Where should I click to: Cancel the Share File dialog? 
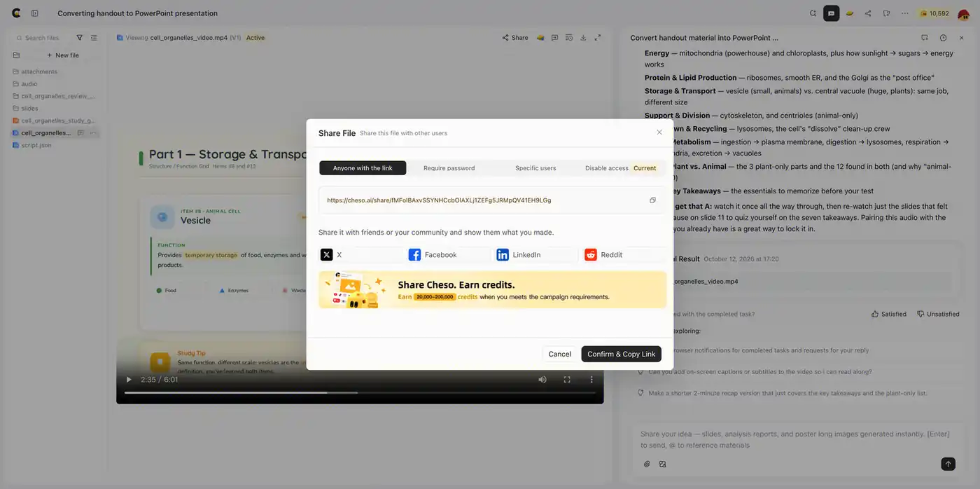(x=559, y=354)
